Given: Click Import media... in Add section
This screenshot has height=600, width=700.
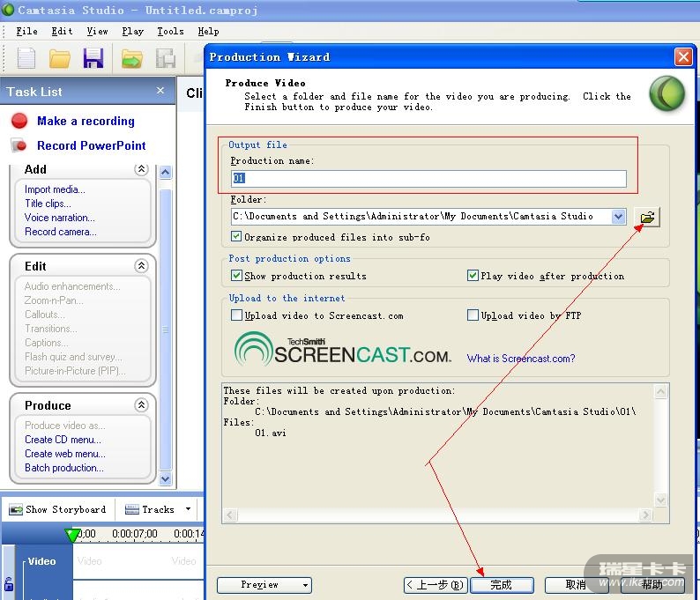Looking at the screenshot, I should 55,189.
